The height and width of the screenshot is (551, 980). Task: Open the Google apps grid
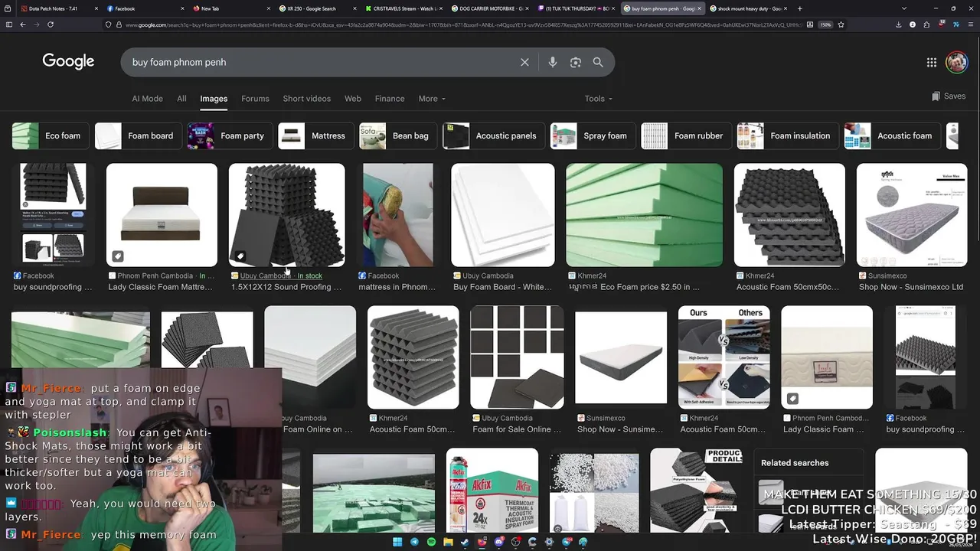tap(931, 62)
